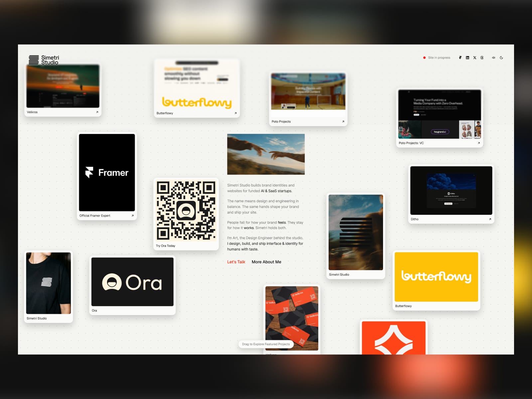Click the "Ditho" card caption
532x399 pixels.
[415, 219]
